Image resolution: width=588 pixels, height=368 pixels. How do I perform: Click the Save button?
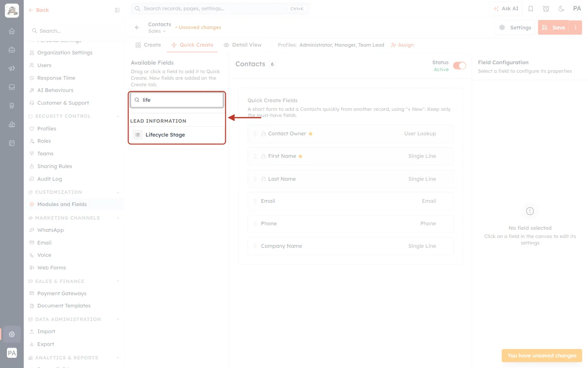554,27
